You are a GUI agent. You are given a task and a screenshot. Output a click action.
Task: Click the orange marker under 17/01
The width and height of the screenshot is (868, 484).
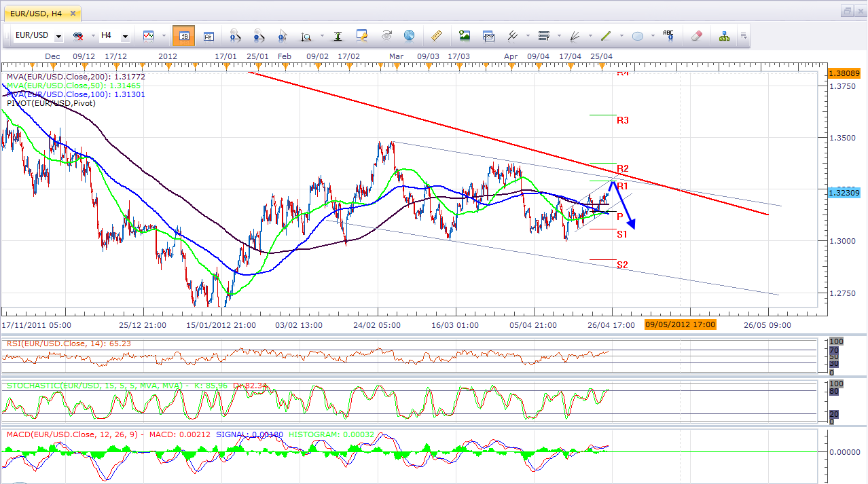click(226, 66)
